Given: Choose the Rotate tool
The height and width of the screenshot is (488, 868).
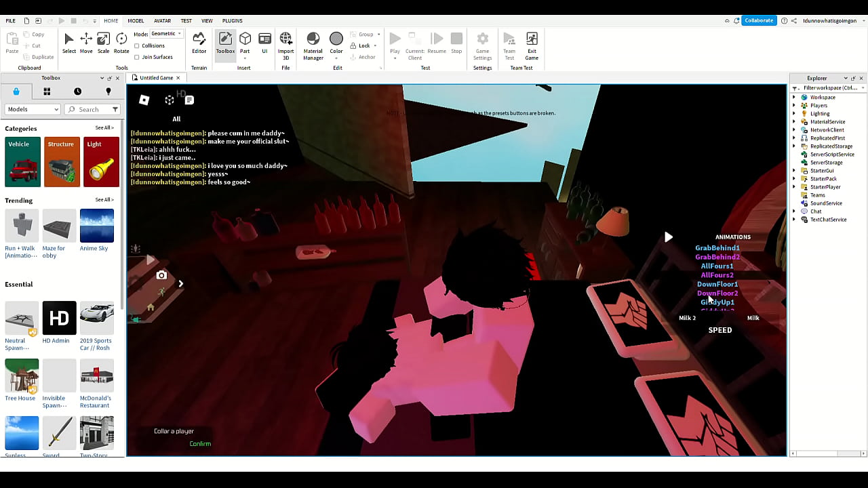Looking at the screenshot, I should point(121,43).
